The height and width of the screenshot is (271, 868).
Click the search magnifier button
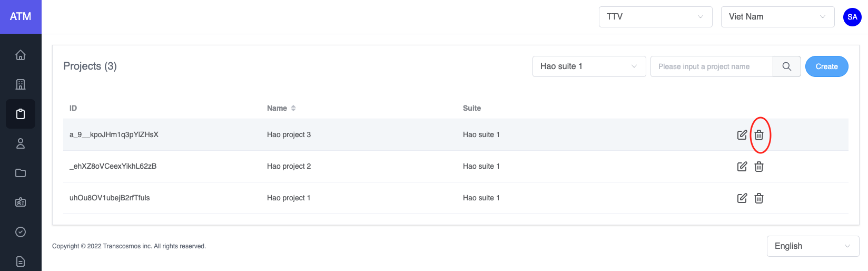coord(786,66)
